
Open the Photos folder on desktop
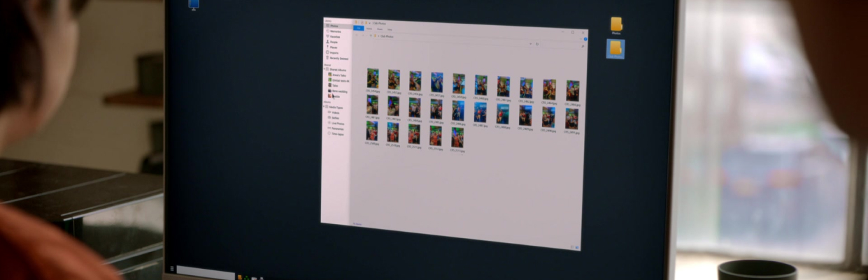616,24
